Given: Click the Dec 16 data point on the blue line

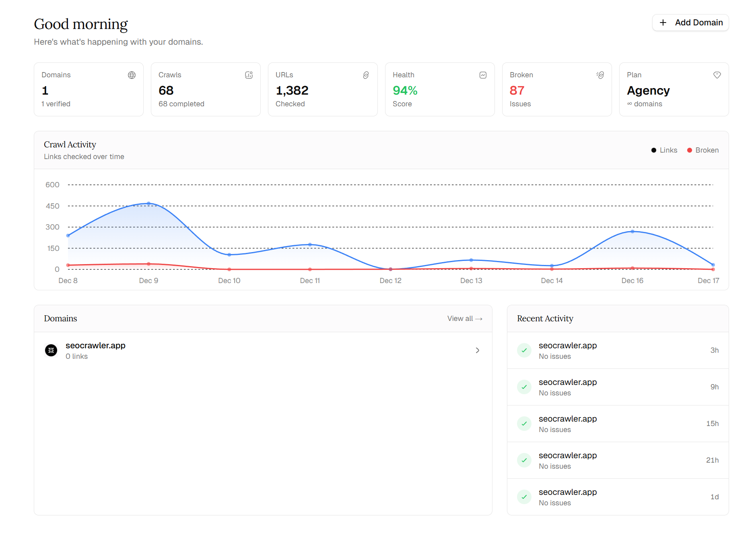Looking at the screenshot, I should [632, 232].
